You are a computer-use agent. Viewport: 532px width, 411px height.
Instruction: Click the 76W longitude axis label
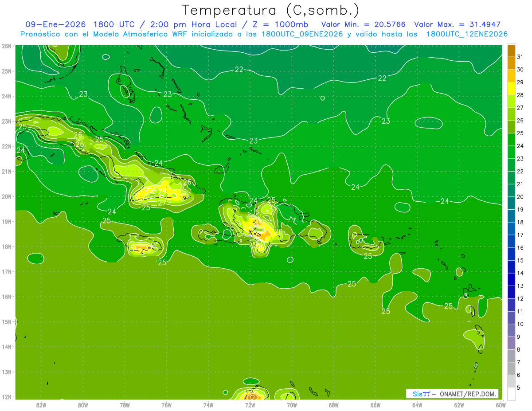[x=167, y=405]
